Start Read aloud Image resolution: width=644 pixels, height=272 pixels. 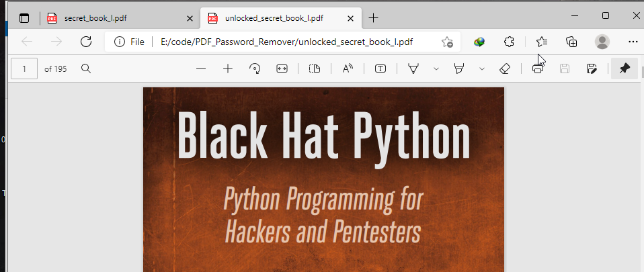[x=348, y=69]
